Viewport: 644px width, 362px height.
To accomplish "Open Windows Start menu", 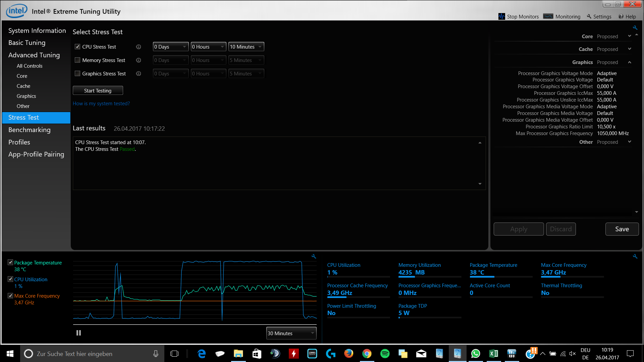I will 10,354.
